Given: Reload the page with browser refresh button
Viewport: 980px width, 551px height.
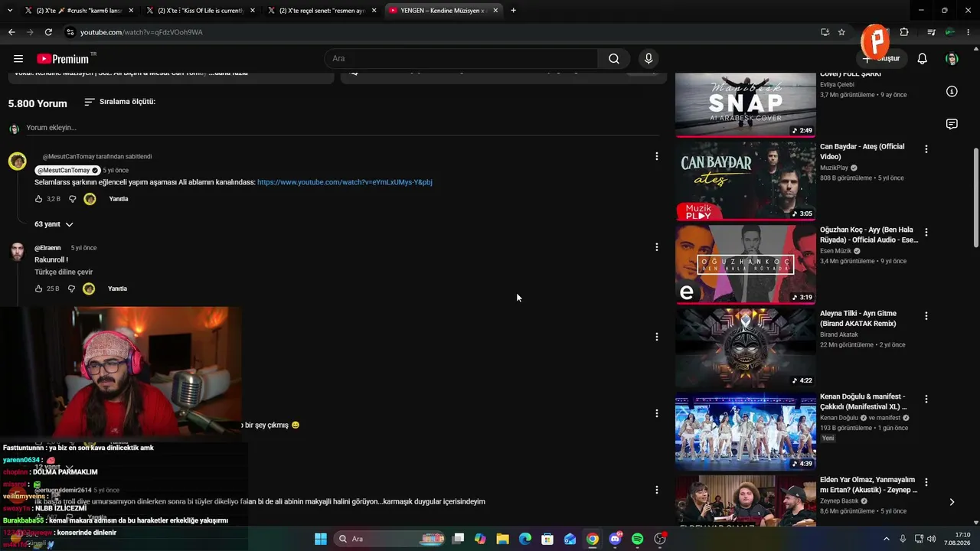Looking at the screenshot, I should (x=48, y=32).
